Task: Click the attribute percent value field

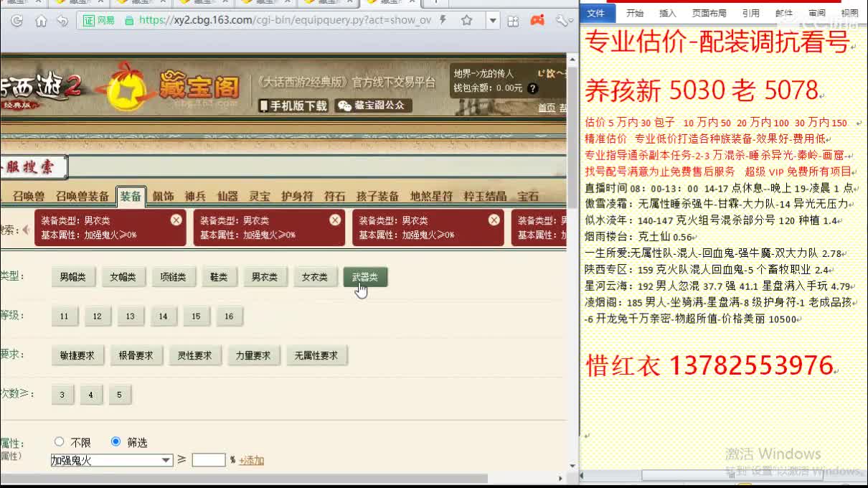Action: [x=209, y=460]
